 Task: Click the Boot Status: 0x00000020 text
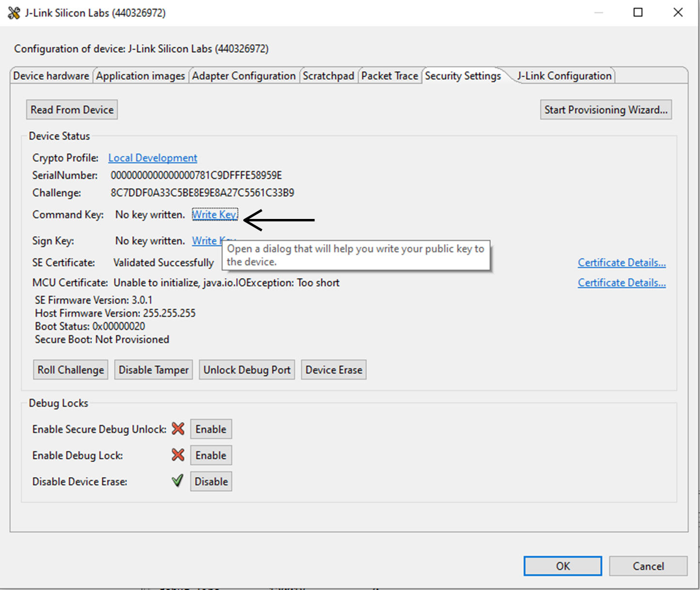[90, 326]
